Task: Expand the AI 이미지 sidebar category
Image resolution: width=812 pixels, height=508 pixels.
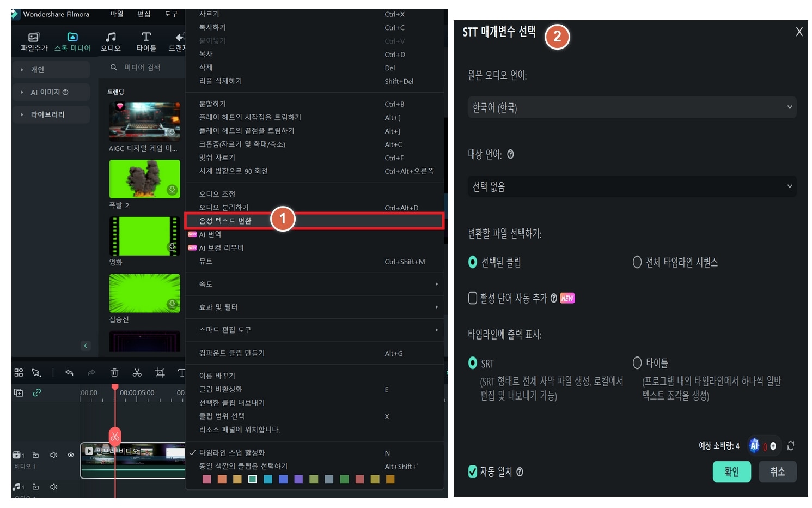Action: (x=52, y=92)
